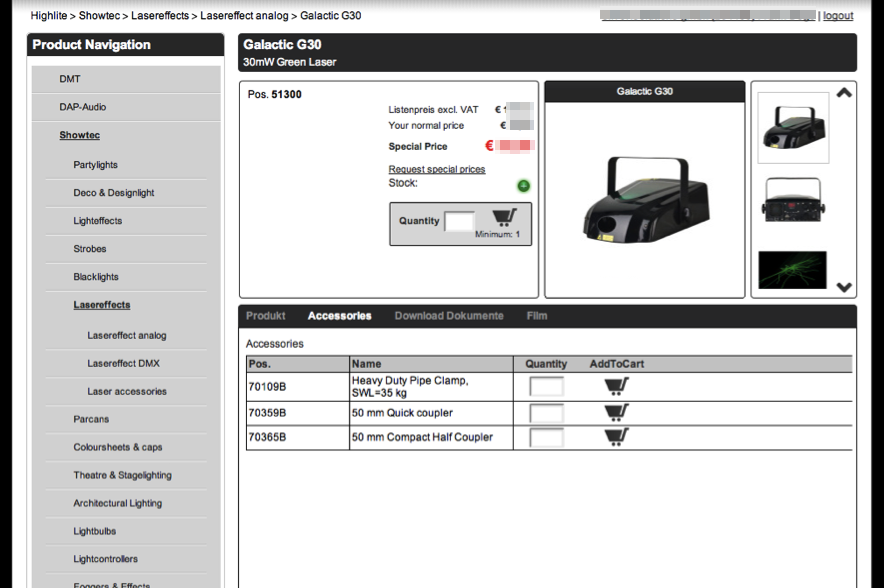Image resolution: width=884 pixels, height=588 pixels.
Task: Open Showtec in Product Navigation
Action: [79, 135]
